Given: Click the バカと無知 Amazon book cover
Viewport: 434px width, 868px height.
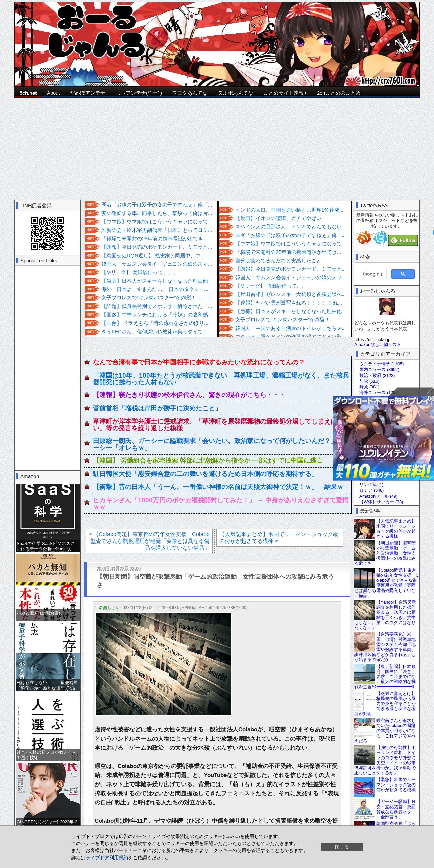Looking at the screenshot, I should pyautogui.click(x=48, y=587).
